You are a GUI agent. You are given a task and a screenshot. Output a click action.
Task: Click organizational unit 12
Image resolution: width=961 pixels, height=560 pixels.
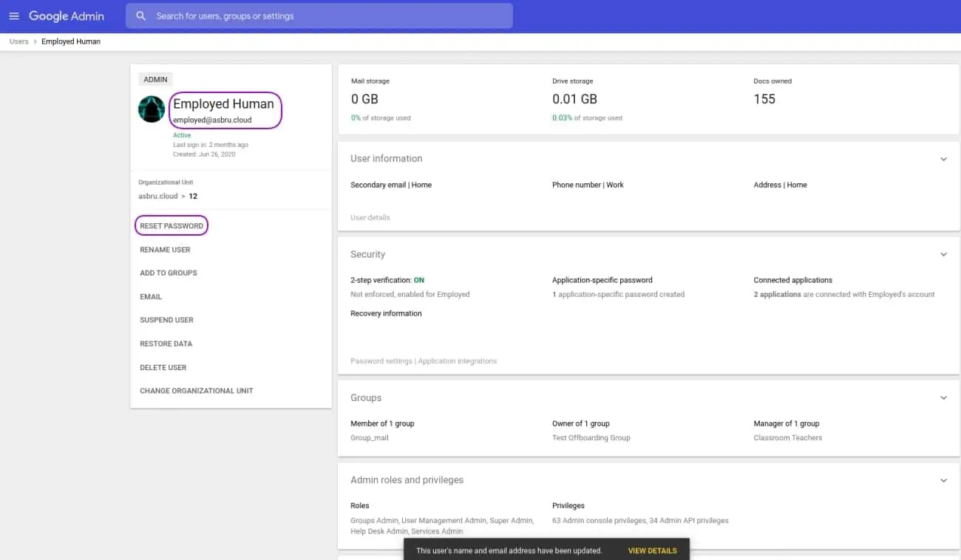tap(193, 197)
